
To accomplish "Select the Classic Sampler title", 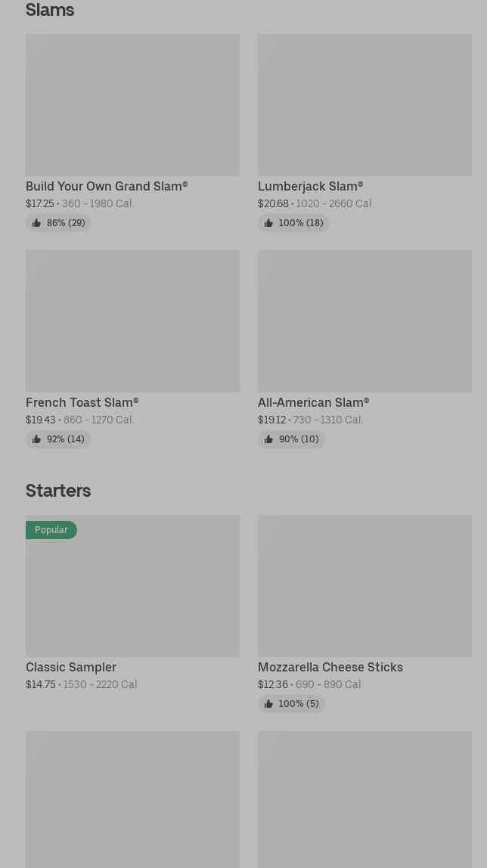I will pyautogui.click(x=71, y=667).
